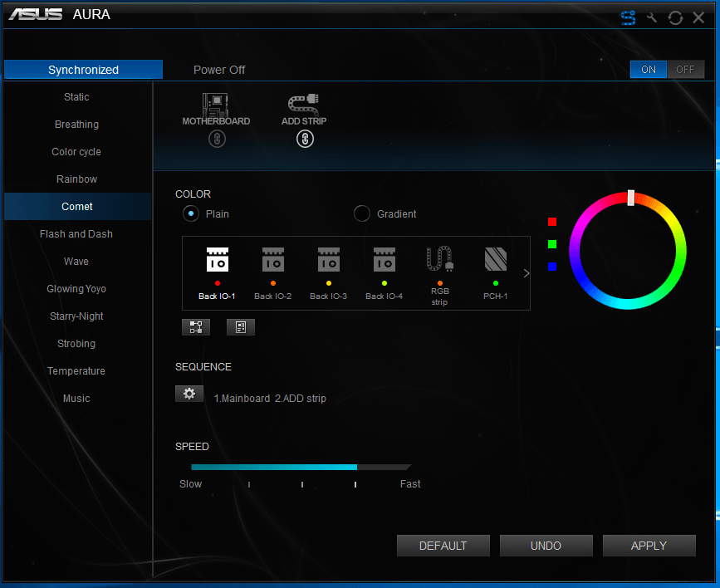Click the refresh arrows icon in title bar

click(x=675, y=18)
